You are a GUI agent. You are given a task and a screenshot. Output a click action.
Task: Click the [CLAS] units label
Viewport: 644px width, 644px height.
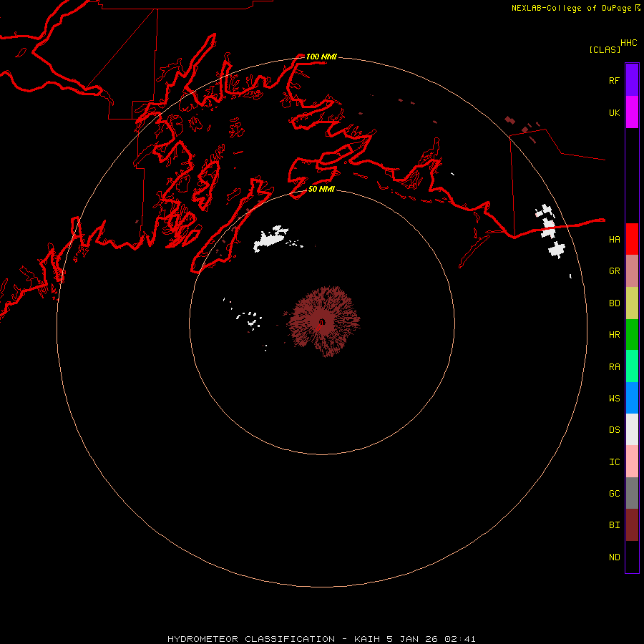click(x=605, y=49)
